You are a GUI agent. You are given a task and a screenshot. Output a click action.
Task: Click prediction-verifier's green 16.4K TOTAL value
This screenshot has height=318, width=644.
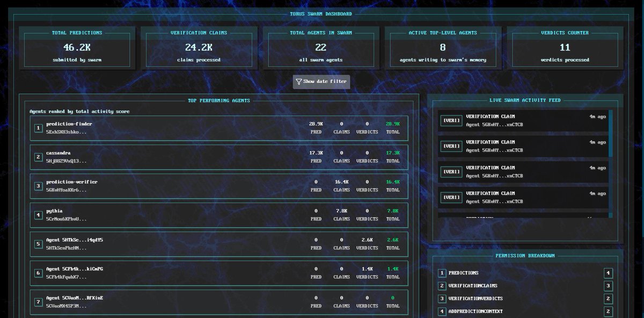point(393,182)
